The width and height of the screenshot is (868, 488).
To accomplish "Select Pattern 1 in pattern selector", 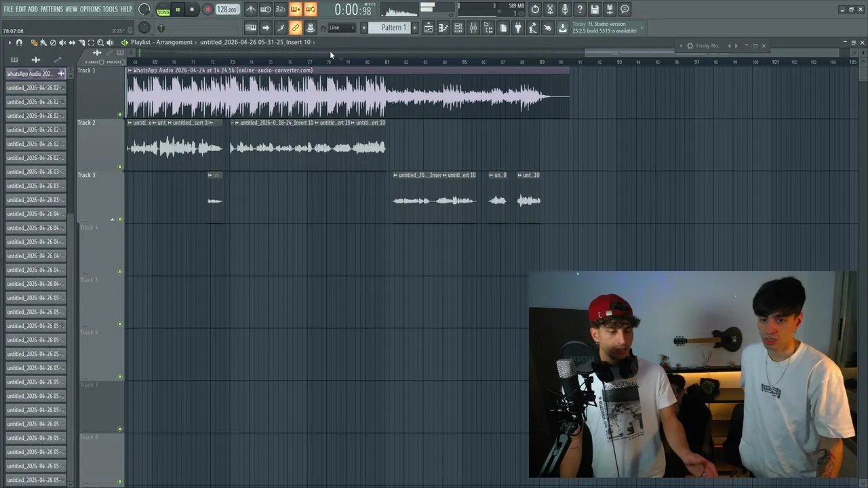I will tap(389, 28).
